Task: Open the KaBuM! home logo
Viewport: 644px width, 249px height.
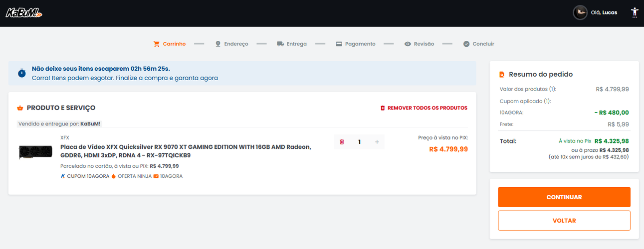Action: click(23, 13)
